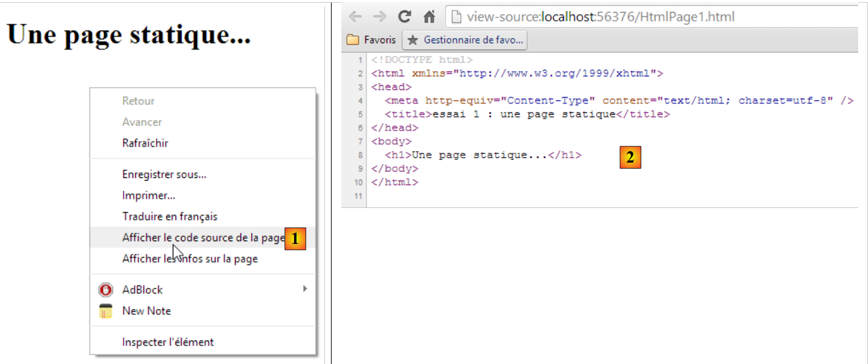Choose Afficher les infos sur la page
868x364 pixels.
coord(190,259)
